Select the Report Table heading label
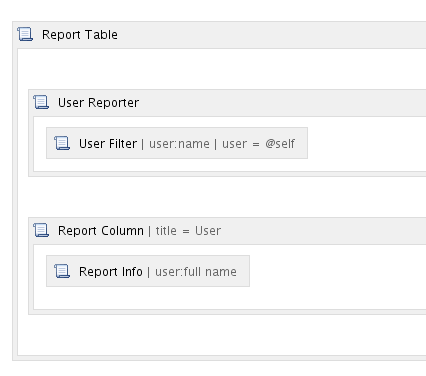This screenshot has width=426, height=376. [x=80, y=35]
